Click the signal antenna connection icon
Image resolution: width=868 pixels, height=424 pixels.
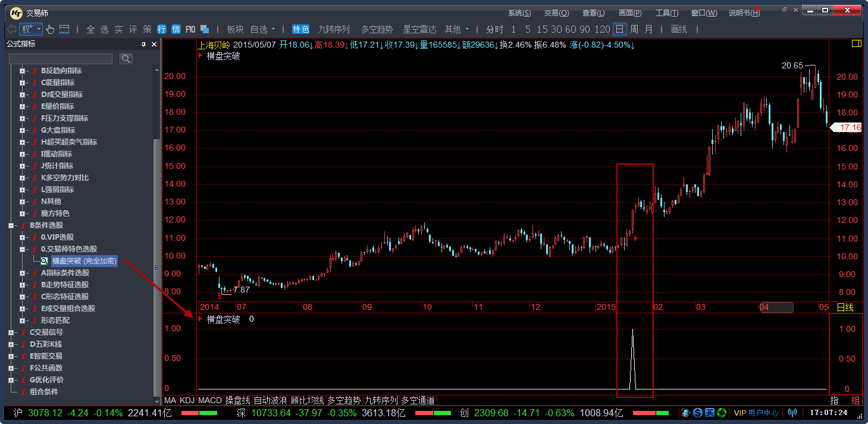792,413
